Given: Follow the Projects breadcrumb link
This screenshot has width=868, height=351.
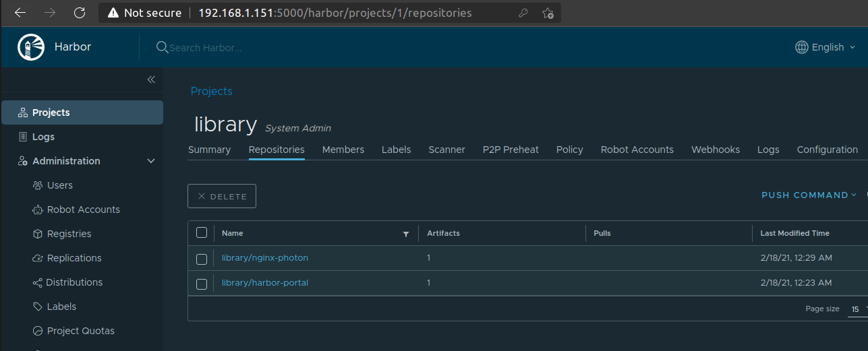Looking at the screenshot, I should pyautogui.click(x=211, y=91).
